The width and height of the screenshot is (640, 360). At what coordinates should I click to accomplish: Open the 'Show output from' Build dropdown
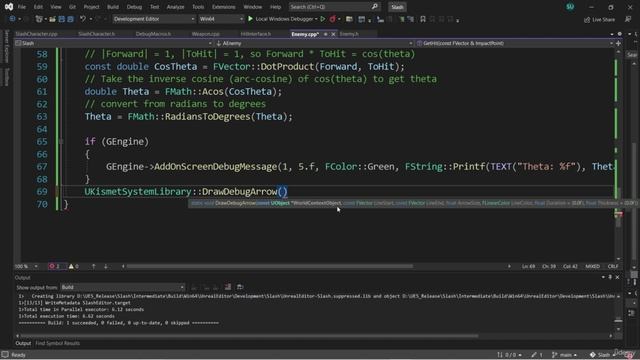click(122, 287)
